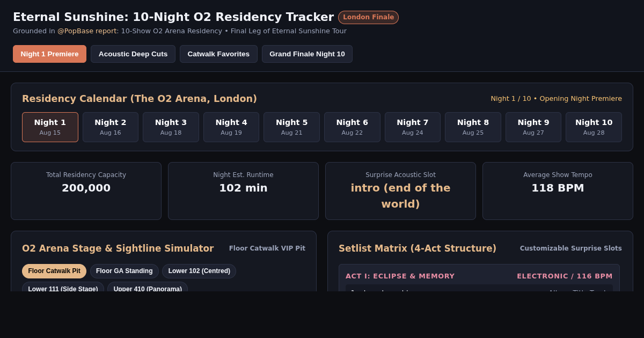Select Night 5 Aug 21 in calendar
Viewport: 644px width, 338px height.
coord(291,127)
